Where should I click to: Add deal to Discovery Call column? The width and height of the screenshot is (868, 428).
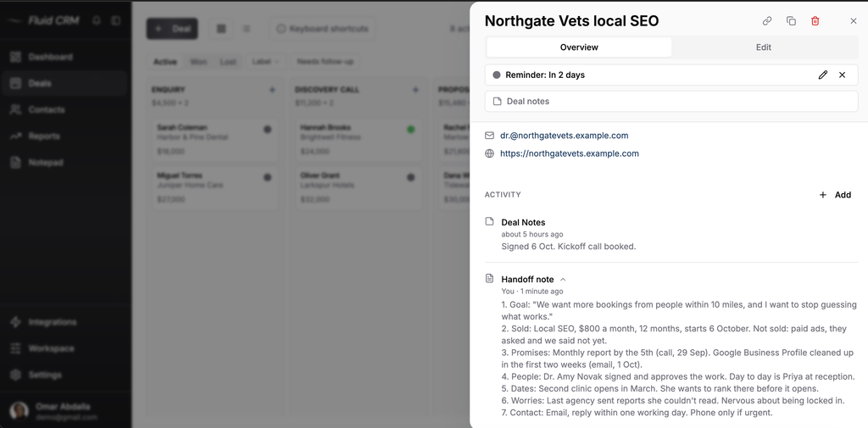[x=415, y=90]
